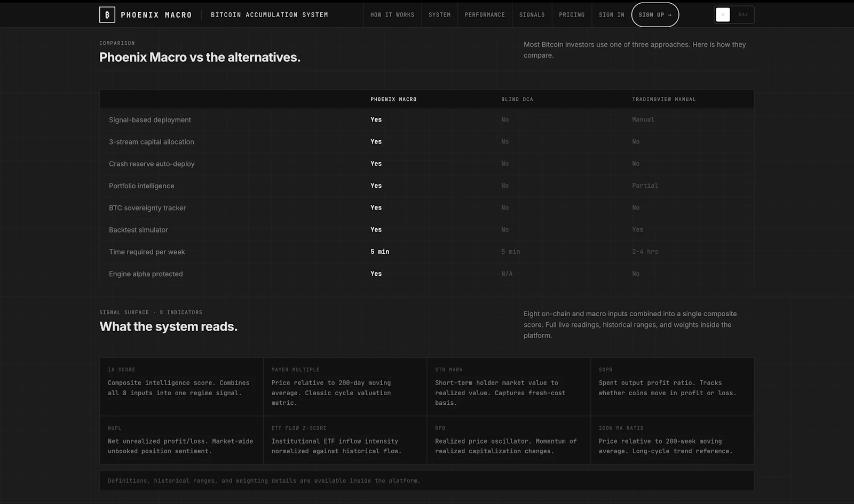Click the Sign Up button
This screenshot has width=854, height=504.
pyautogui.click(x=655, y=15)
